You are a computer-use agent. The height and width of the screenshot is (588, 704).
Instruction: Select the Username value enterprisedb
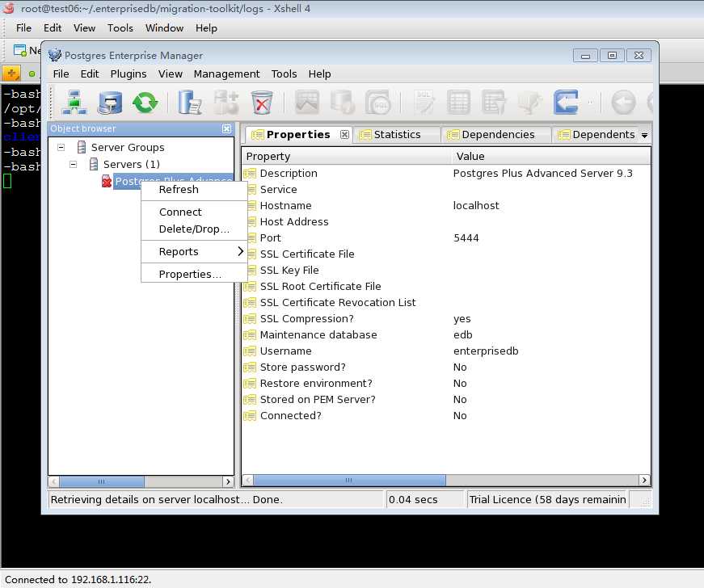tap(486, 351)
